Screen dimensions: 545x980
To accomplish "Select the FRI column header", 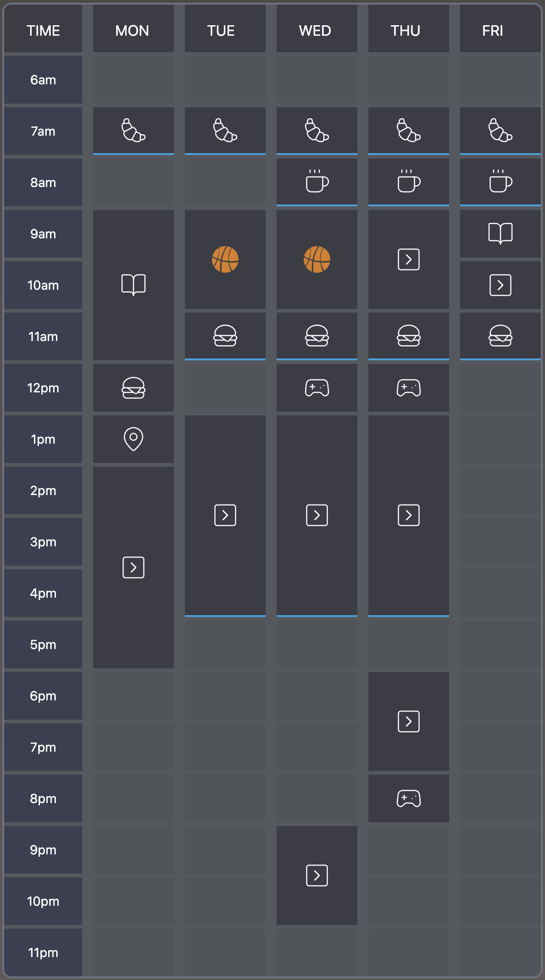I will 493,30.
